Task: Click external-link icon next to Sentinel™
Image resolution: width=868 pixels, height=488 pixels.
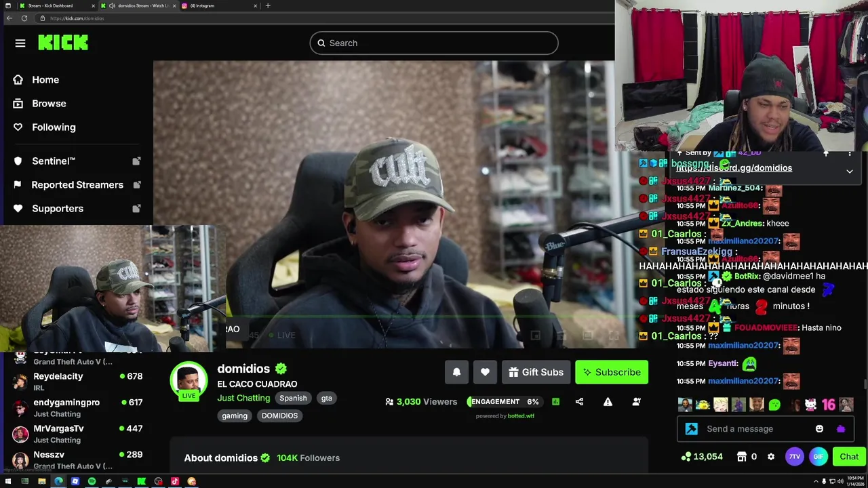Action: point(136,161)
